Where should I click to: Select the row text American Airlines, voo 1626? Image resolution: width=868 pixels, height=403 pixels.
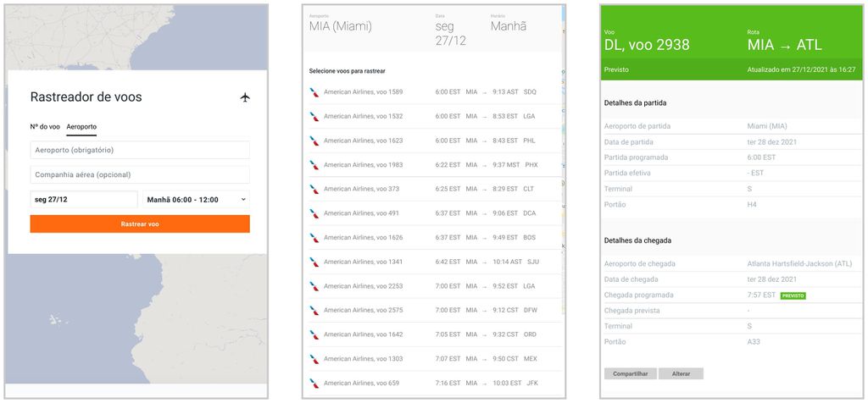click(363, 237)
